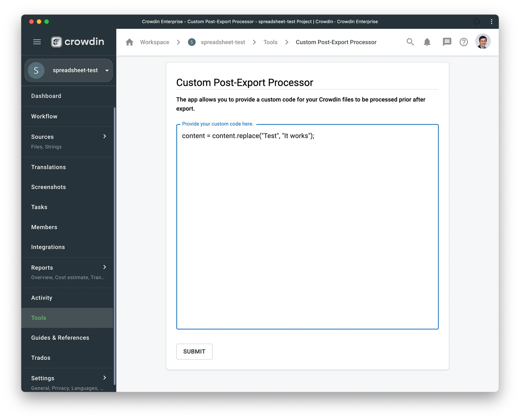This screenshot has height=420, width=520.
Task: Open Translations in the sidebar
Action: click(67, 167)
